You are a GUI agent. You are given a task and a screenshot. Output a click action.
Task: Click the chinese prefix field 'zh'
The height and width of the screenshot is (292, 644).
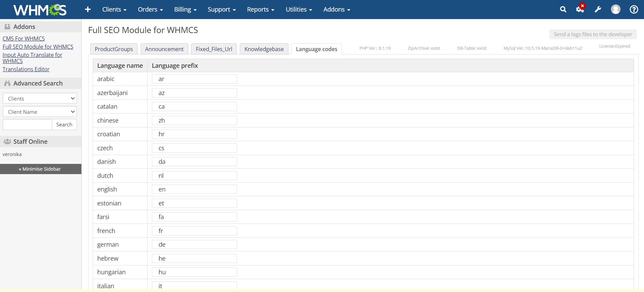point(194,121)
